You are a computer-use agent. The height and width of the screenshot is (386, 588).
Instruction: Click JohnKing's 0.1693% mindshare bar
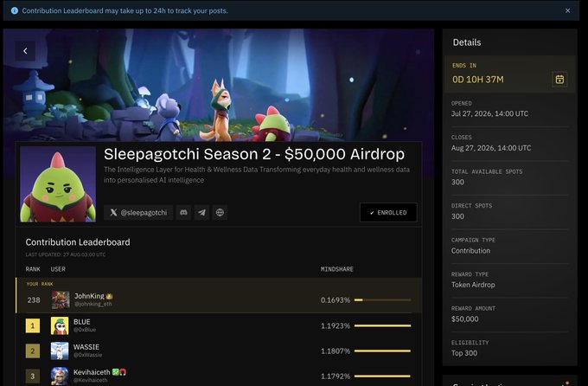tap(382, 300)
